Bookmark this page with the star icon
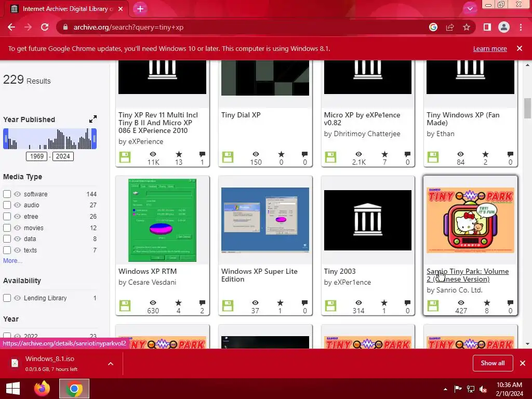This screenshot has width=532, height=399. pos(467,27)
